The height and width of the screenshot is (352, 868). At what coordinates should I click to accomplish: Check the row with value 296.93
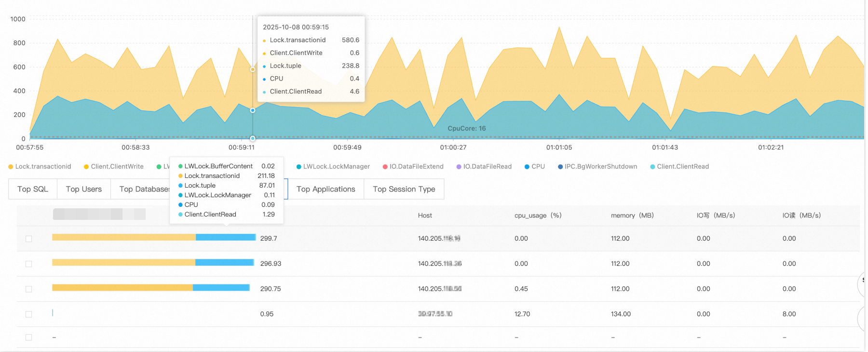[x=29, y=264]
